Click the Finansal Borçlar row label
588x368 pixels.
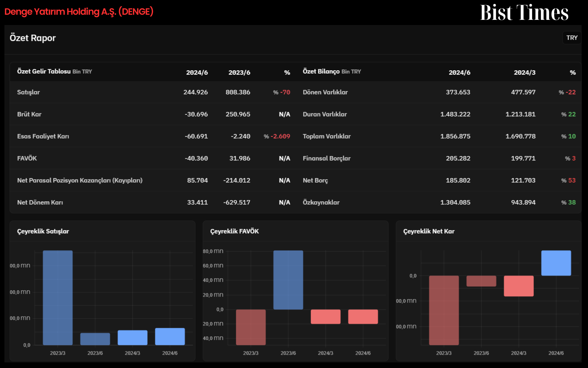327,158
